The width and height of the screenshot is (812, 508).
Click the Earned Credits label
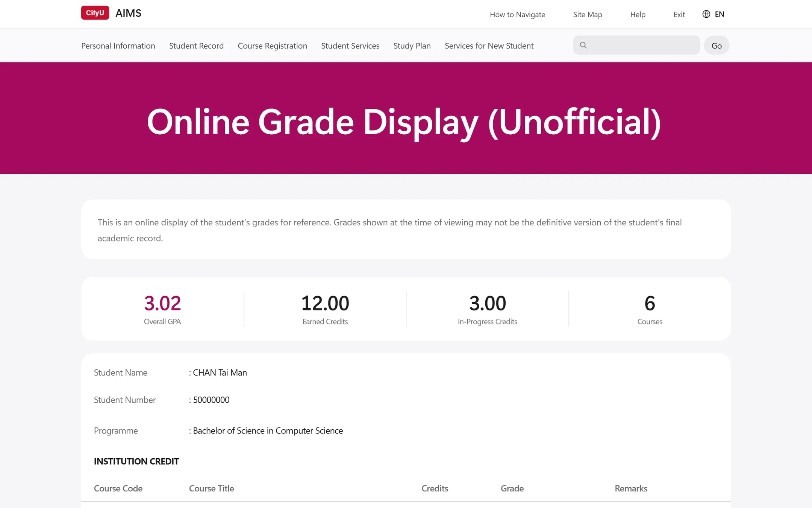coord(325,322)
